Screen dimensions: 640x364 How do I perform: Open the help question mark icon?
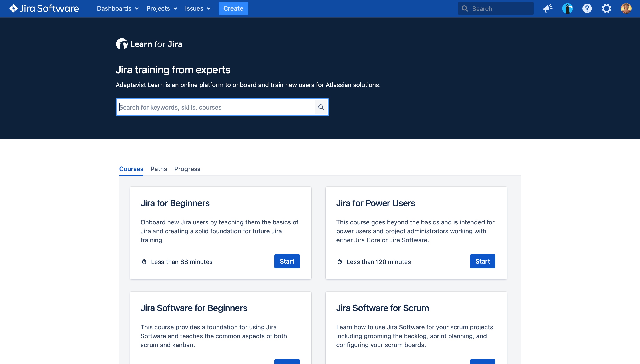587,8
